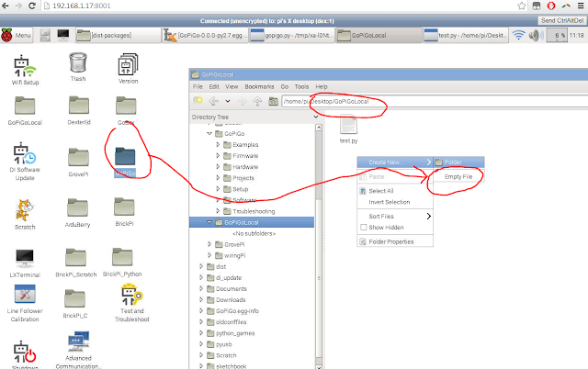Choose Folder in Create New submenu
Screen dimensions: 588x369
[458, 162]
